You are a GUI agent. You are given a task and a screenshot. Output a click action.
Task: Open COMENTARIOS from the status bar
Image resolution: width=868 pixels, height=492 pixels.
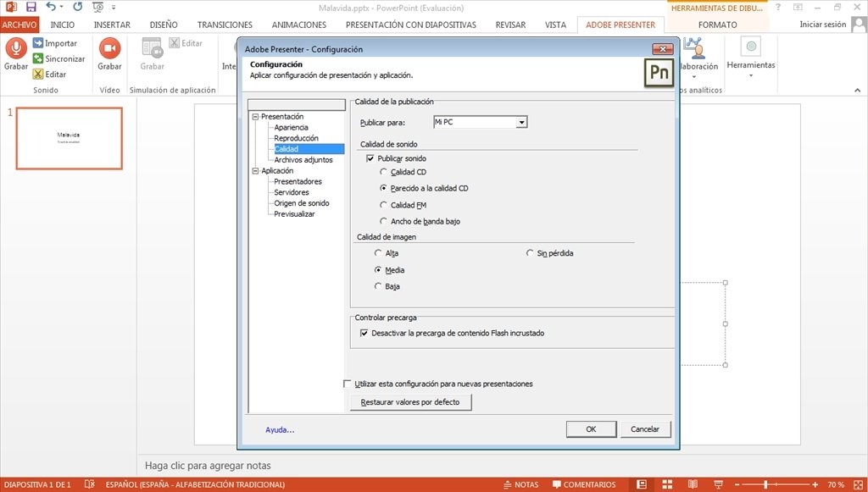(x=584, y=484)
